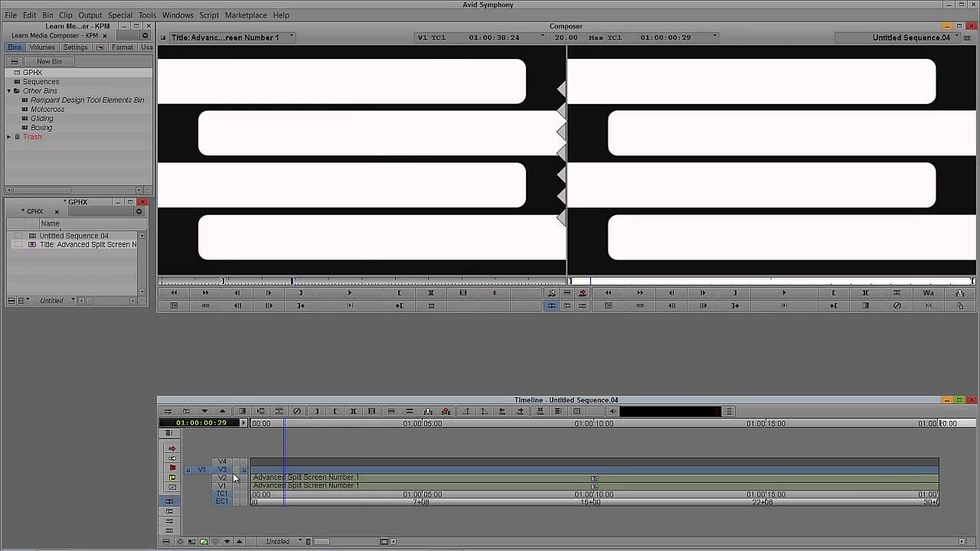This screenshot has width=980, height=551.
Task: Toggle the V1 record track selector
Action: [x=222, y=485]
